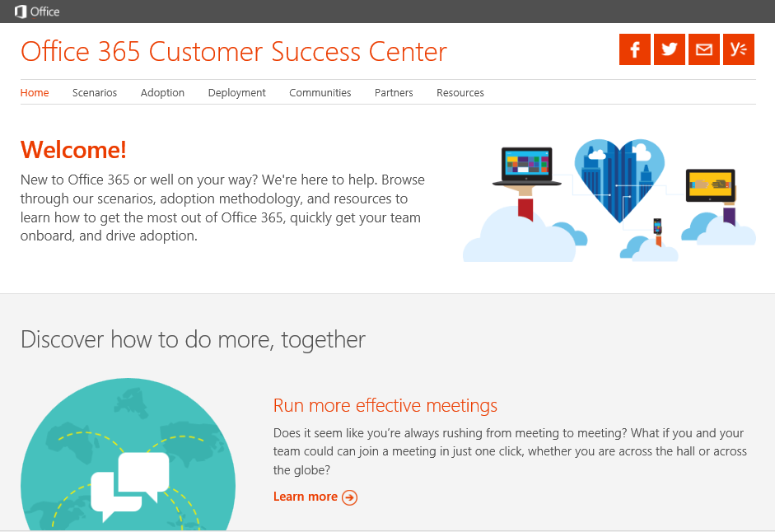Image resolution: width=775 pixels, height=532 pixels.
Task: Click the yellow tablet illustration in the banner
Action: (710, 185)
